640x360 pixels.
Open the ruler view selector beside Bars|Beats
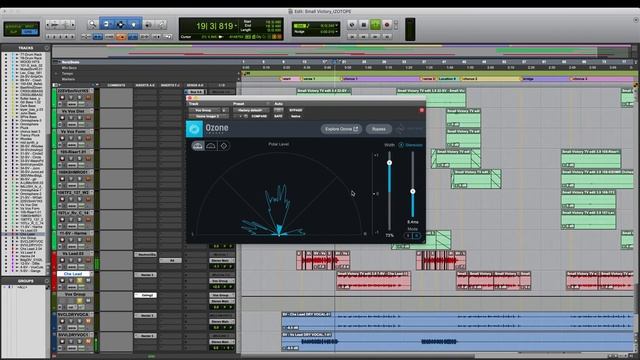(56, 62)
